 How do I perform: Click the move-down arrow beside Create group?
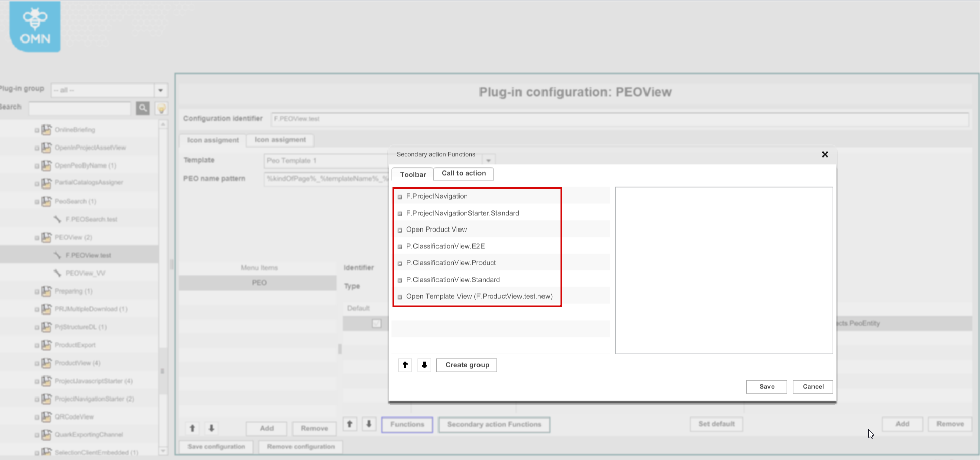click(424, 365)
